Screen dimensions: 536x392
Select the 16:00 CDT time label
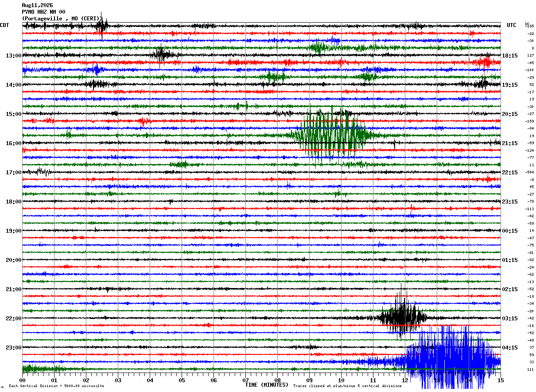click(x=14, y=143)
